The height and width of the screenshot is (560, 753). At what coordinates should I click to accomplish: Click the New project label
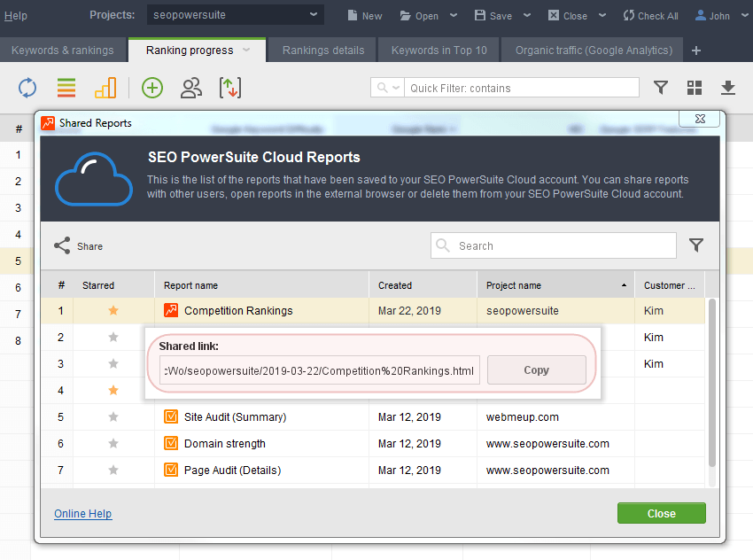[x=372, y=16]
